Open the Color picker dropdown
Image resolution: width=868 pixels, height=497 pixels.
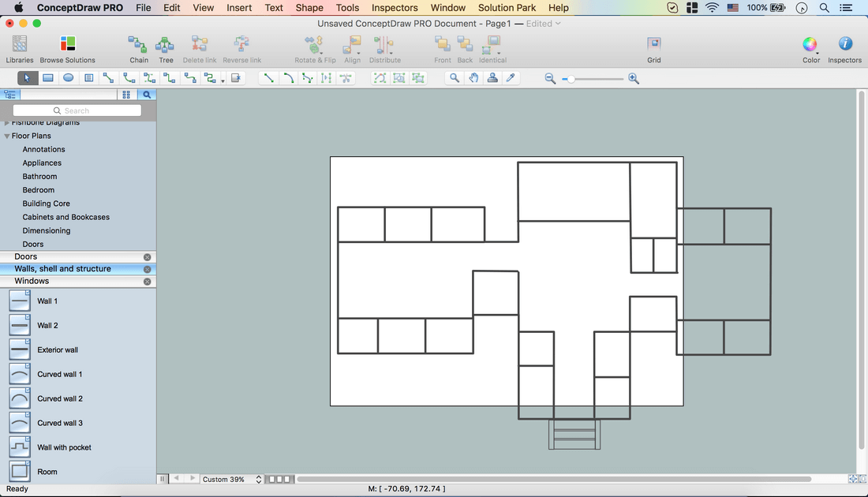coord(810,45)
